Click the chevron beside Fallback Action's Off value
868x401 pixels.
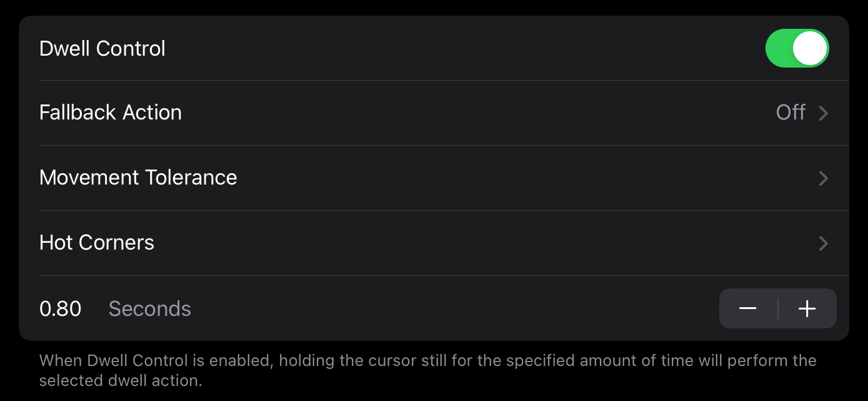(x=824, y=113)
